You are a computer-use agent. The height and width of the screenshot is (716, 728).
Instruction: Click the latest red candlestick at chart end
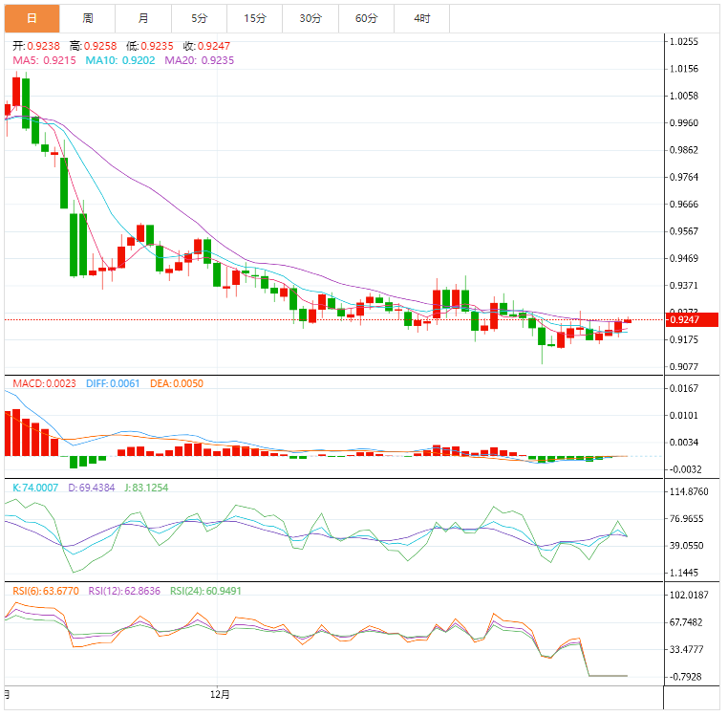(x=628, y=321)
